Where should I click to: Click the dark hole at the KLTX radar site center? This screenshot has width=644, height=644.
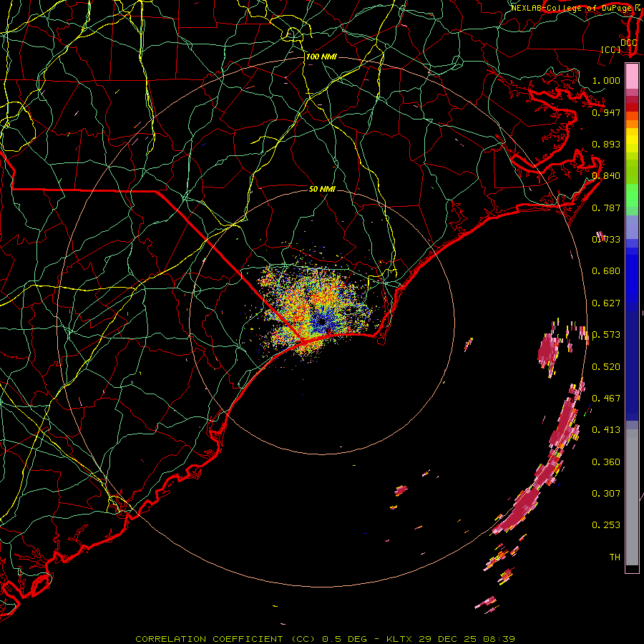point(322,322)
